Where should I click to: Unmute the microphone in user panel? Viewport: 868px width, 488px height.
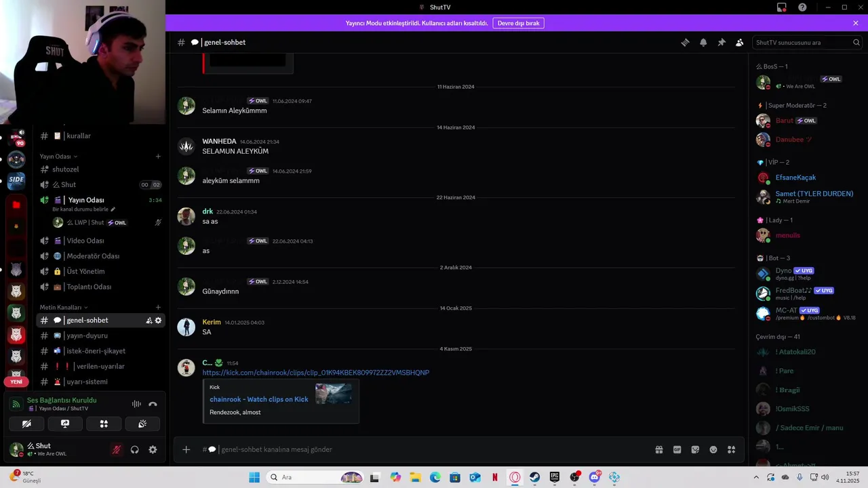click(117, 449)
